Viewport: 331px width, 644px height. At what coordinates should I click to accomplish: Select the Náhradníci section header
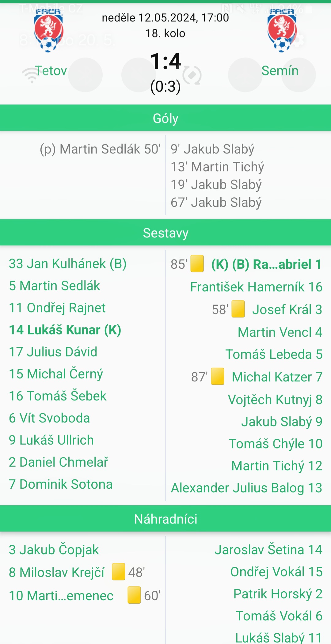[x=165, y=519]
